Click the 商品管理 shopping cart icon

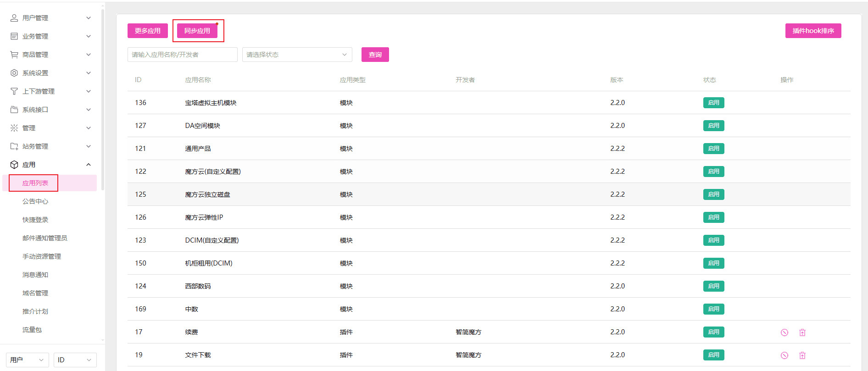pyautogui.click(x=14, y=55)
